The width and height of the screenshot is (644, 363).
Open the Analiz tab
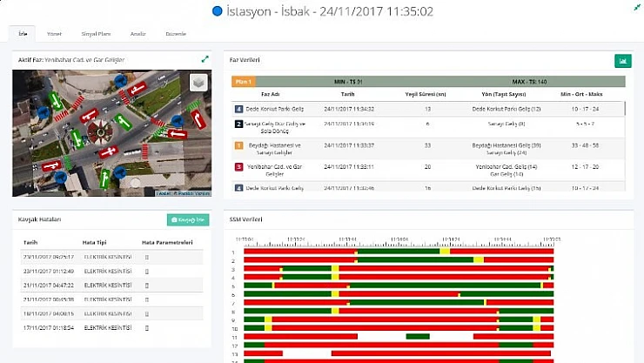(x=138, y=34)
